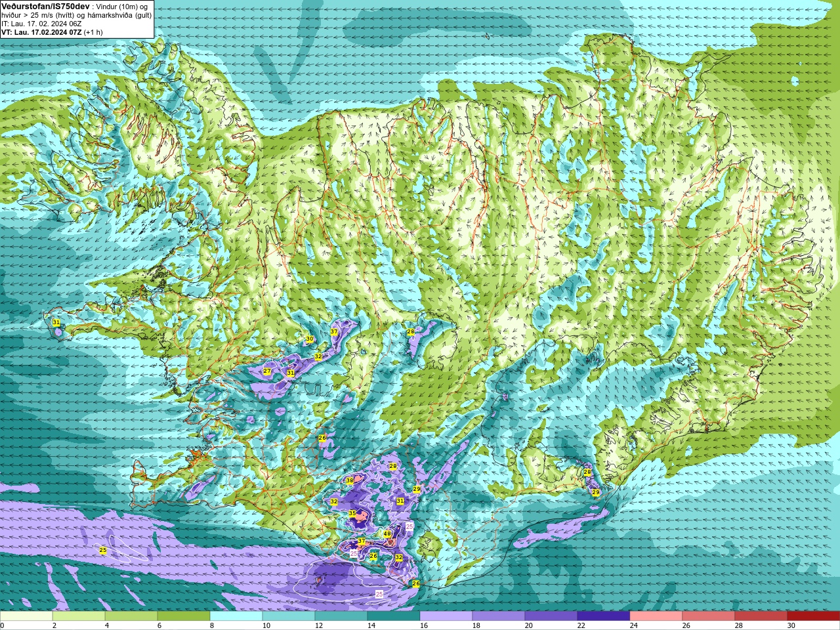The image size is (840, 630).
Task: Click the yellow 48 maximum gust label
Action: (387, 534)
